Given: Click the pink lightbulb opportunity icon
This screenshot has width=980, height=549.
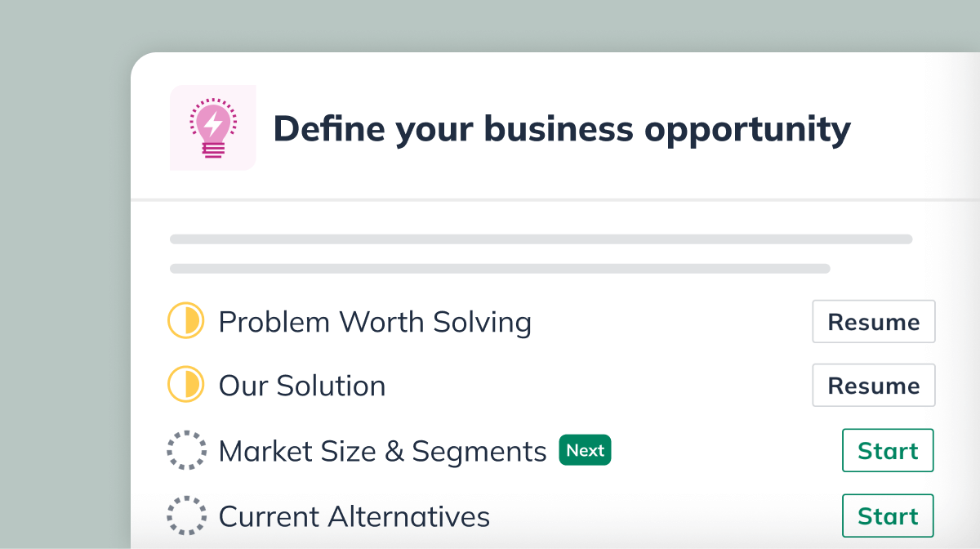Looking at the screenshot, I should coord(212,127).
